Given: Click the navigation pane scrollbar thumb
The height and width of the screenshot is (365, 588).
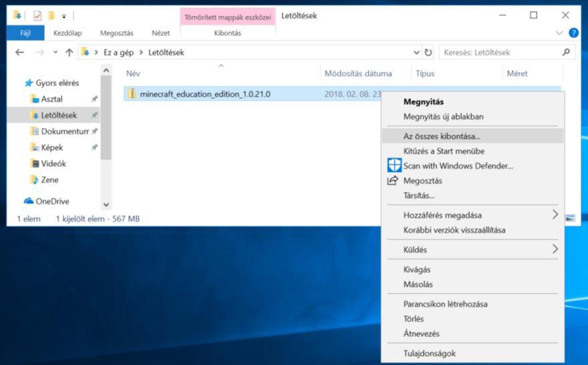Looking at the screenshot, I should (x=106, y=117).
